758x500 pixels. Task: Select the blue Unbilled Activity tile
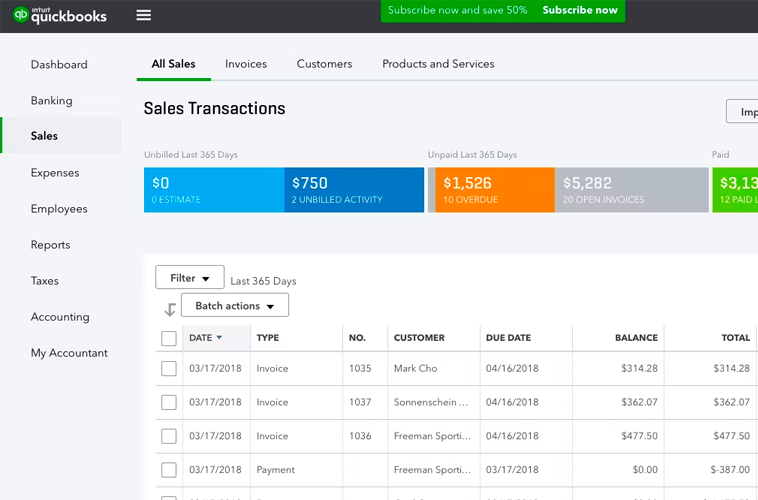coord(354,190)
